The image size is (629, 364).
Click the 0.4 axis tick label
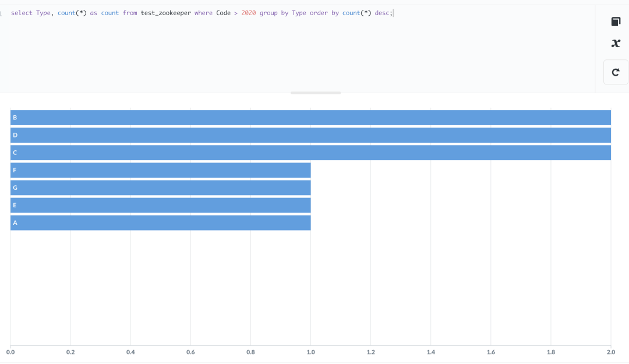click(130, 352)
